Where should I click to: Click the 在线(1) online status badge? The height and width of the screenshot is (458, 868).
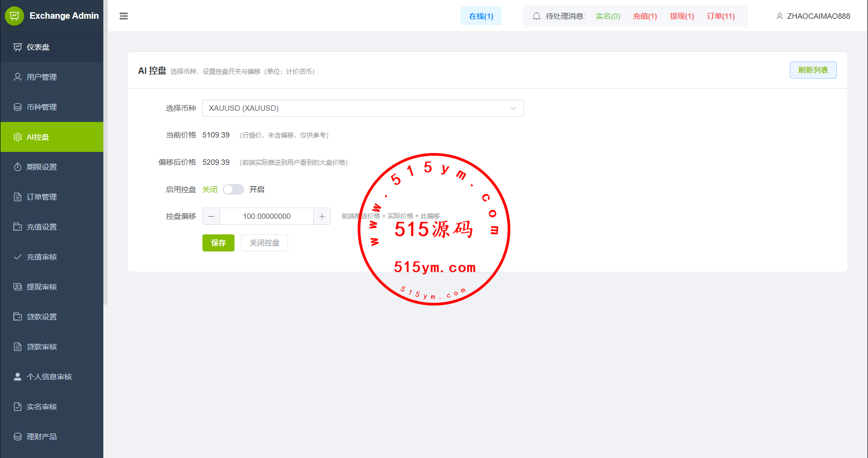pyautogui.click(x=481, y=16)
